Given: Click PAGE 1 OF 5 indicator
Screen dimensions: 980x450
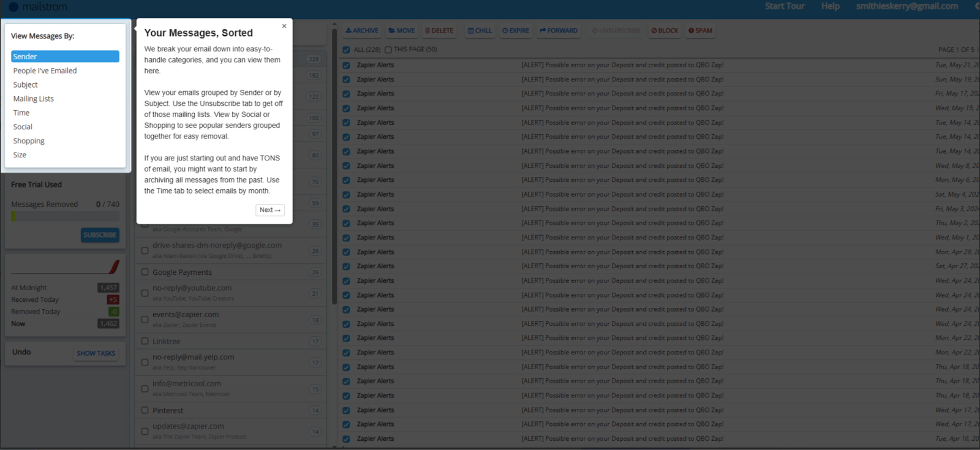Looking at the screenshot, I should click(956, 50).
